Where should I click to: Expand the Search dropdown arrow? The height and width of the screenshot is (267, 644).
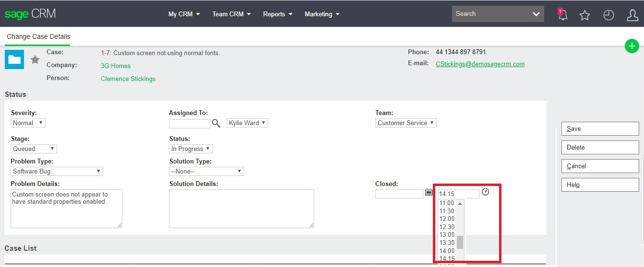tap(537, 14)
